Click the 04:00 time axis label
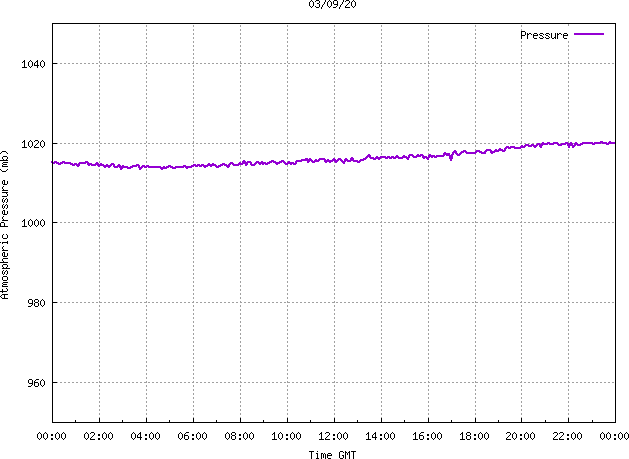 [x=145, y=436]
